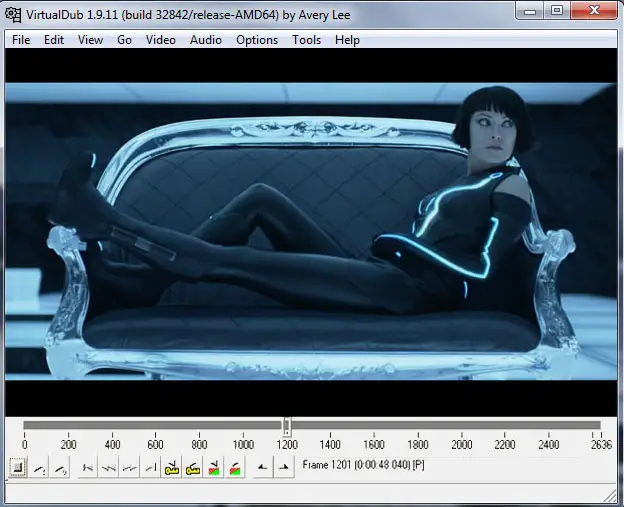The width and height of the screenshot is (624, 507).
Task: Start output video playback
Action: pyautogui.click(x=60, y=467)
